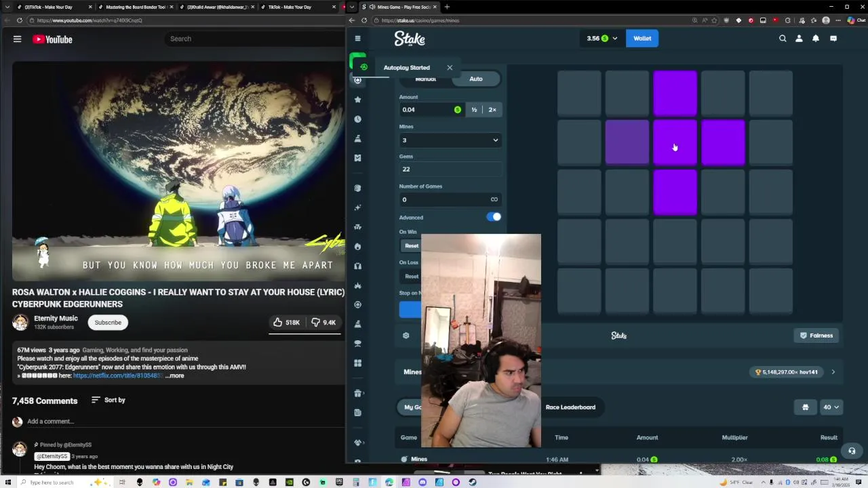Set infinite games with infinity icon
Screen dimensions: 868x488
tap(494, 199)
